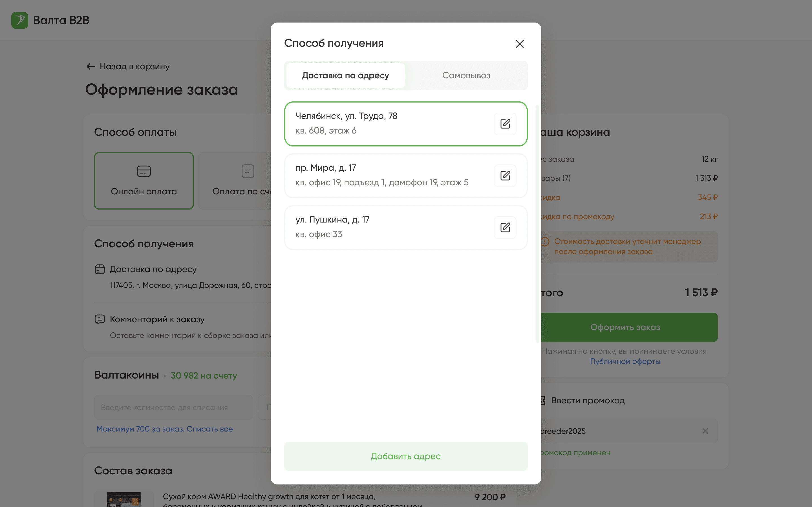Click the order comment bubble icon

[100, 319]
